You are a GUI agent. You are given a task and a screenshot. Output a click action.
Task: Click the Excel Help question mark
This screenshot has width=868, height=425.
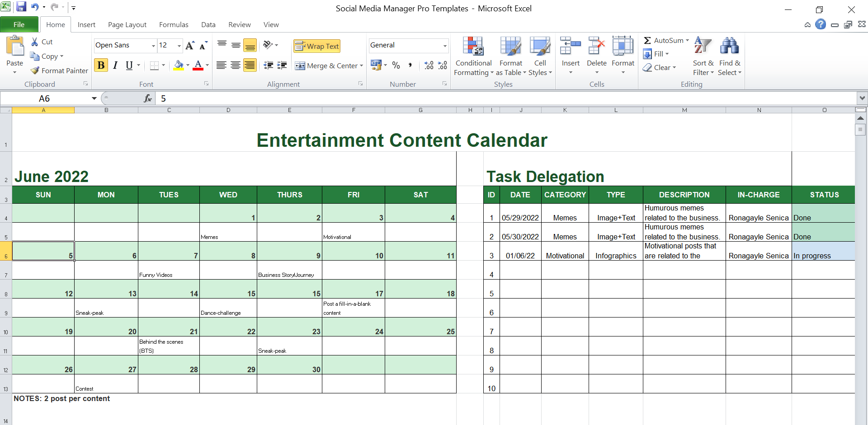pyautogui.click(x=821, y=24)
